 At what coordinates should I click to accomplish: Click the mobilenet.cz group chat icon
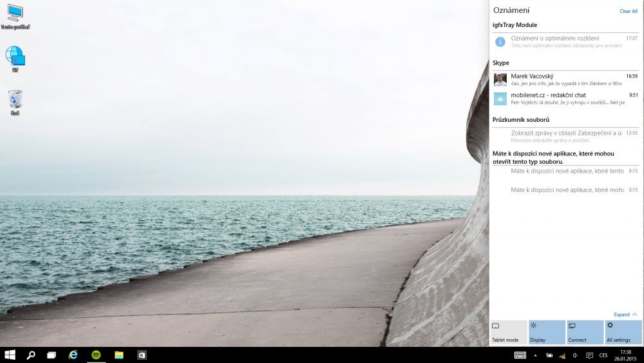[x=500, y=99]
